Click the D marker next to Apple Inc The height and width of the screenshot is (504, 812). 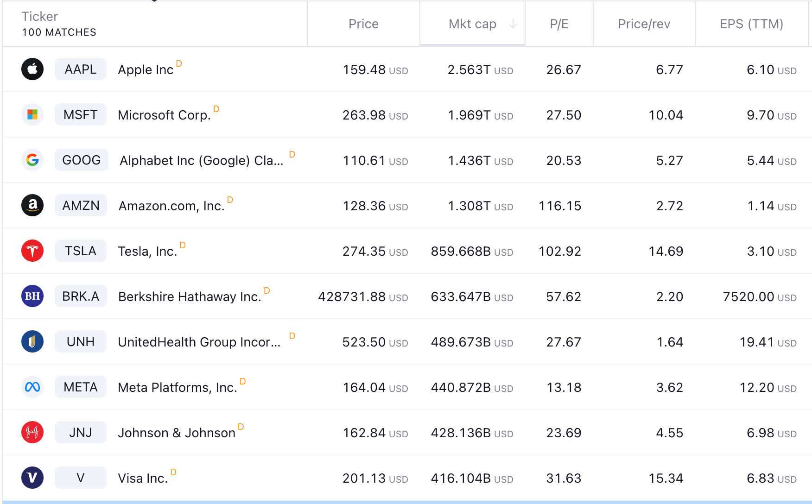[x=179, y=63]
